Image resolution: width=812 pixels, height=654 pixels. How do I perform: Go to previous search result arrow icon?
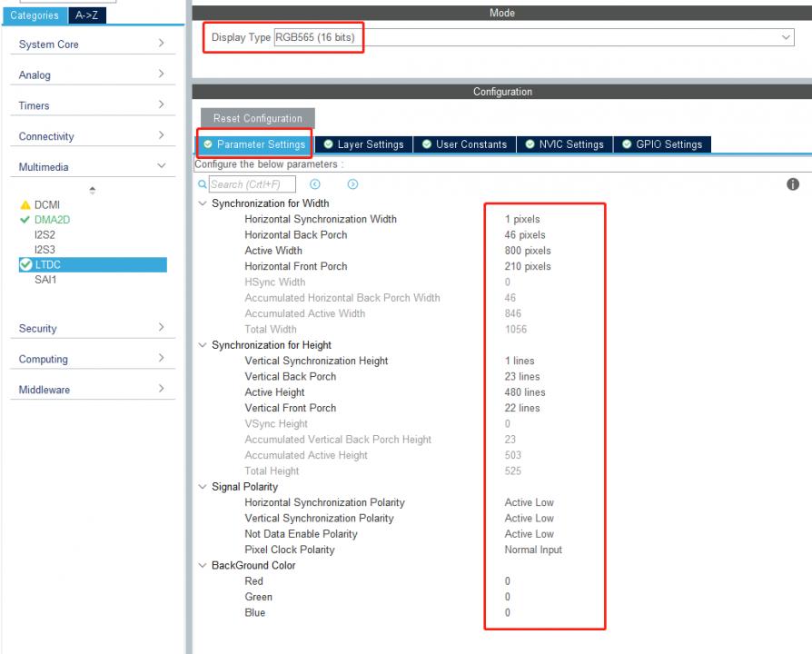[x=315, y=184]
